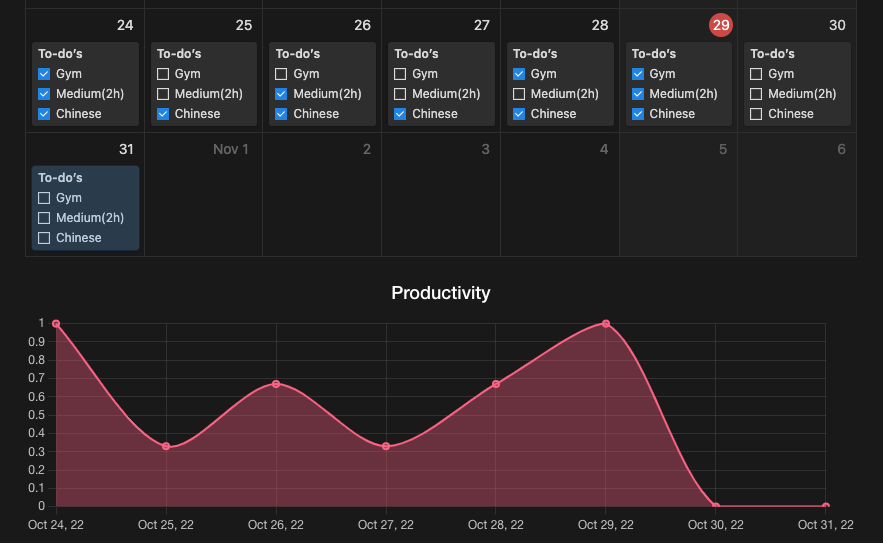Click the Productivity chart title

point(441,293)
